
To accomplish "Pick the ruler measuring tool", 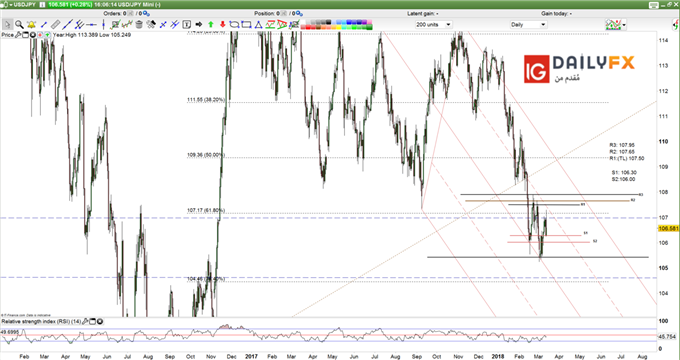I will tap(56, 24).
